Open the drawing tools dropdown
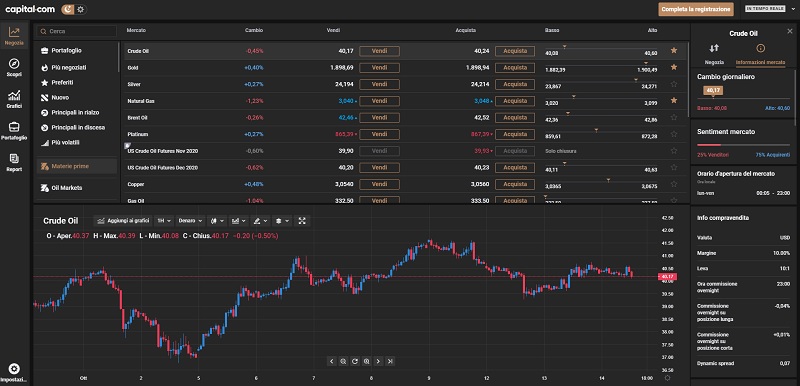The image size is (800, 386). pyautogui.click(x=260, y=221)
